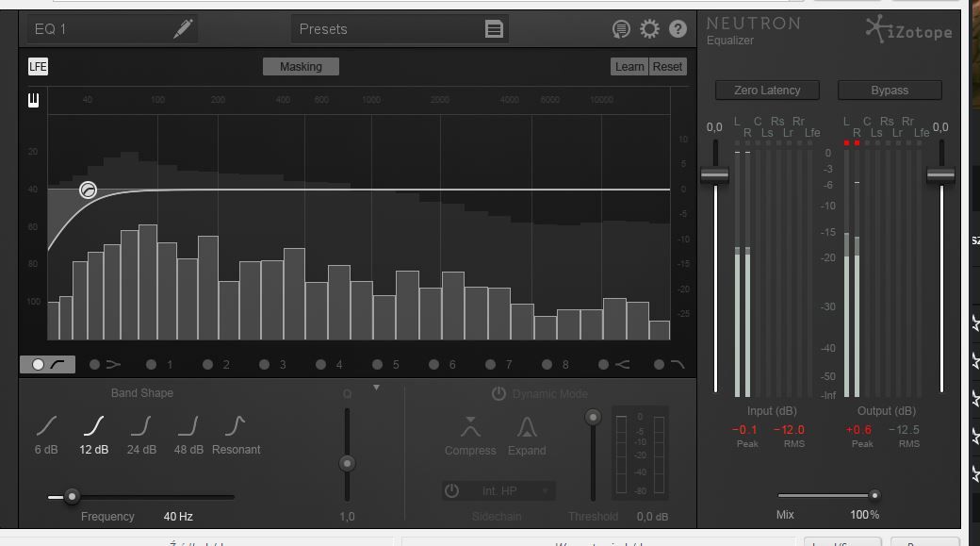Viewport: 980px width, 546px height.
Task: Select band 8 tab
Action: [556, 365]
